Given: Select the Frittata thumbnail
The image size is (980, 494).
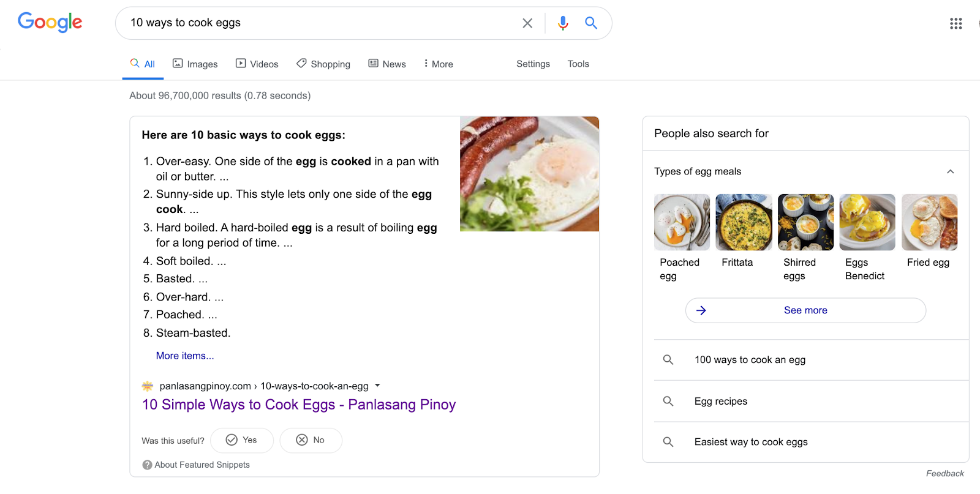Looking at the screenshot, I should click(x=744, y=222).
